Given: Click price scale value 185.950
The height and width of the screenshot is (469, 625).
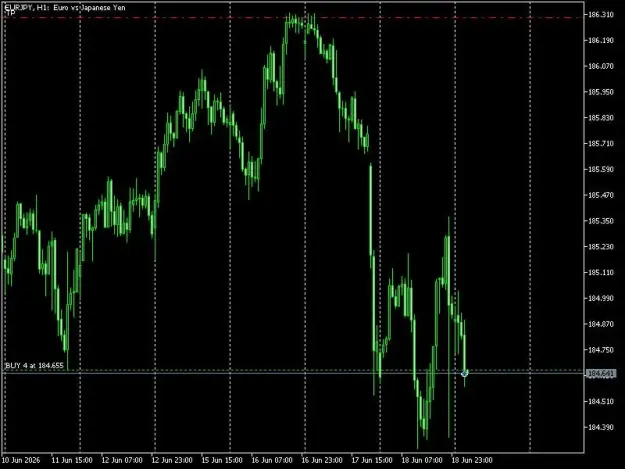Looking at the screenshot, I should [601, 92].
